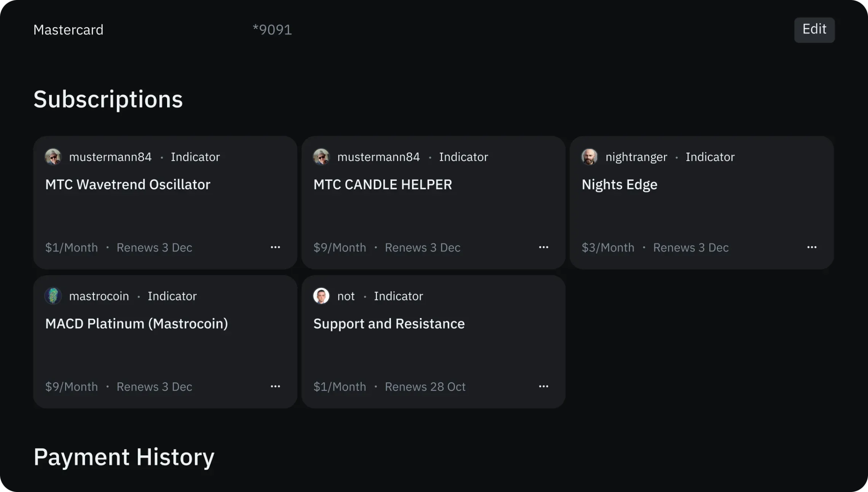Open options menu for MTC CANDLE HELPER
This screenshot has width=868, height=492.
(x=543, y=248)
